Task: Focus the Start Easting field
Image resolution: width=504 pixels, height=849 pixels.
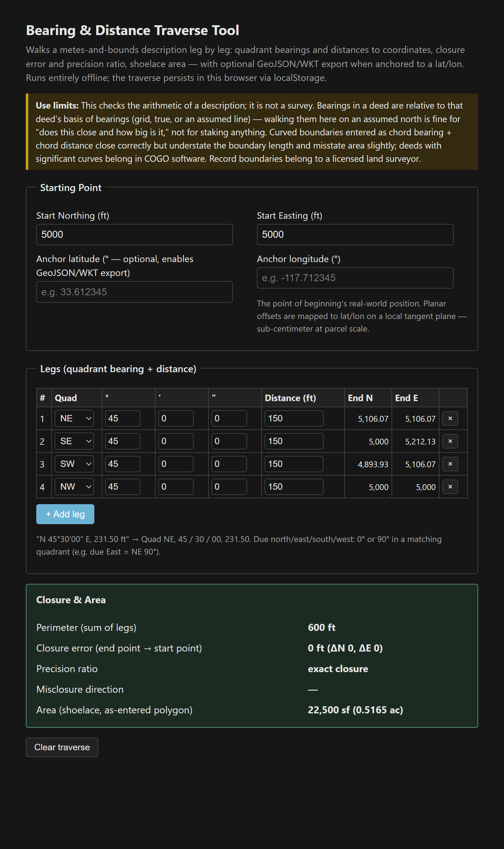Action: coord(355,234)
